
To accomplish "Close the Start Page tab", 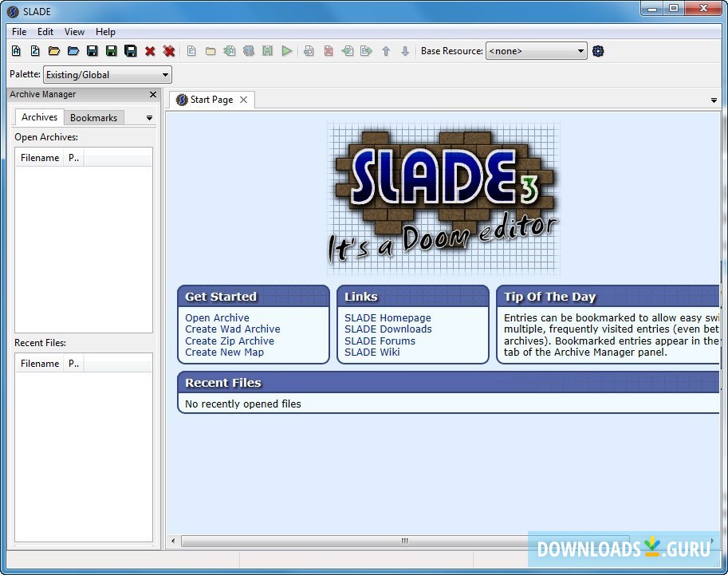I will (x=243, y=100).
